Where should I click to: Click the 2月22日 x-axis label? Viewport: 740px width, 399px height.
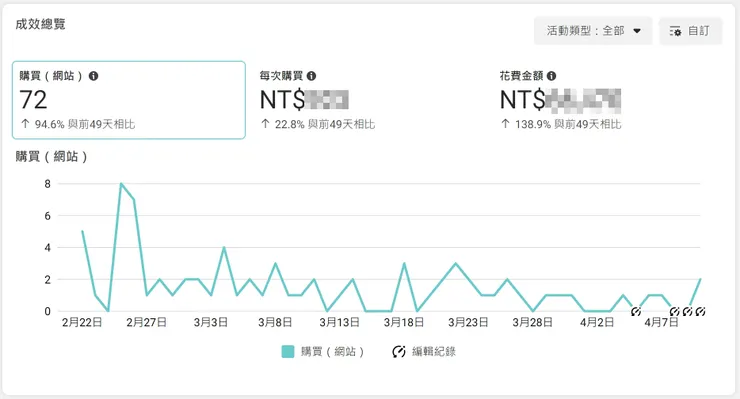pos(82,323)
